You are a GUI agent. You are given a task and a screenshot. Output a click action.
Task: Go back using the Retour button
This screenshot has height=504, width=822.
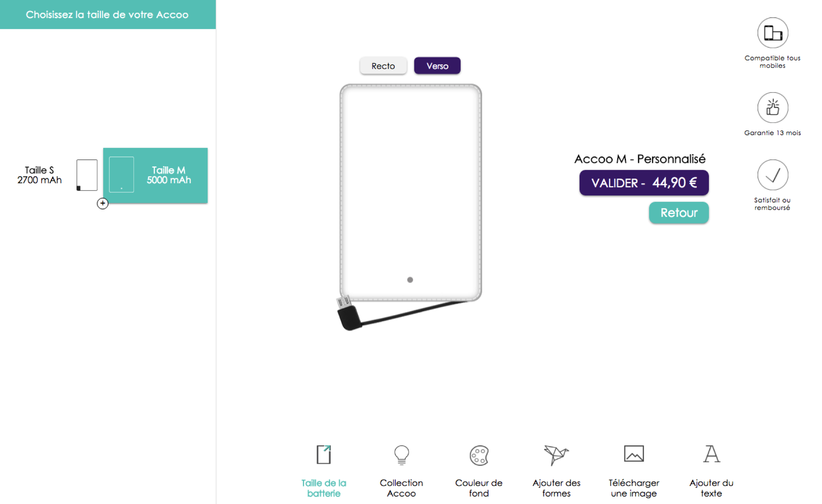[679, 213]
